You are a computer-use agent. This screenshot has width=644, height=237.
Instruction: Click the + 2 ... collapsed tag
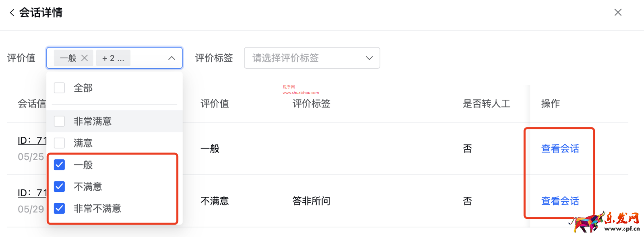(113, 58)
